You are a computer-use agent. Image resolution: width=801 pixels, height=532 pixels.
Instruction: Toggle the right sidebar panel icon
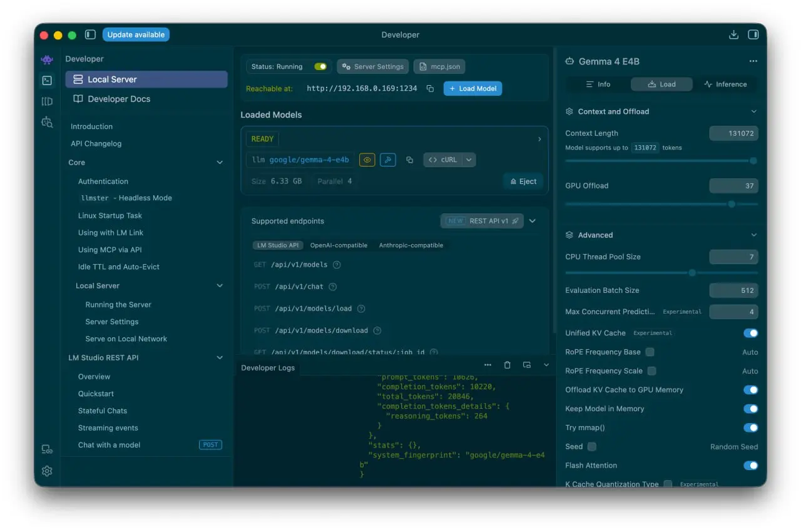point(753,35)
